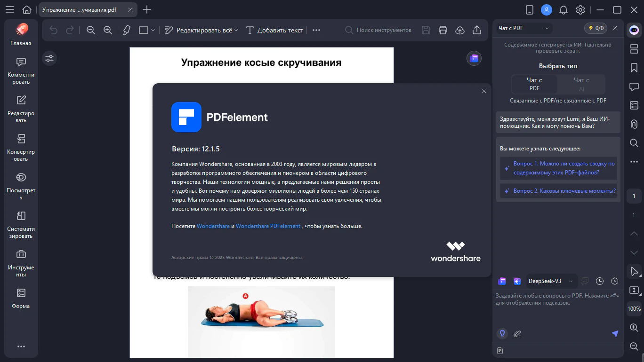Select the Упражнение ...учивания.pdf tab
Screen dimensions: 644x362
pyautogui.click(x=89, y=9)
